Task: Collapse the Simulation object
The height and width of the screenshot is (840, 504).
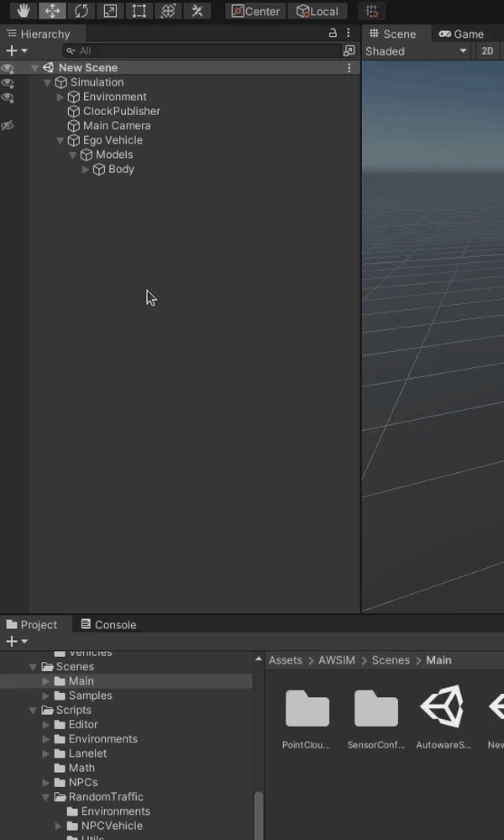Action: coord(47,82)
